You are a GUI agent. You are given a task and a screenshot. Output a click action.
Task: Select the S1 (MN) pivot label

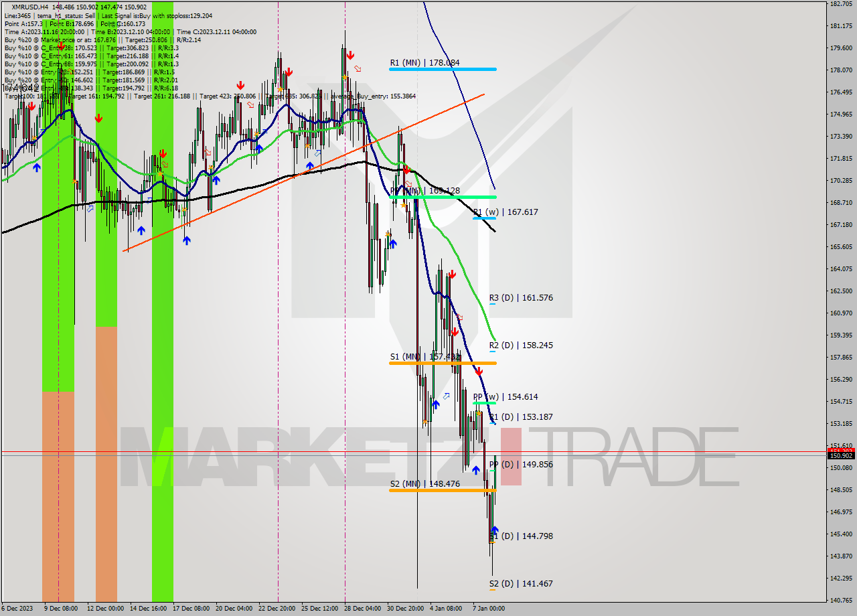coord(425,356)
